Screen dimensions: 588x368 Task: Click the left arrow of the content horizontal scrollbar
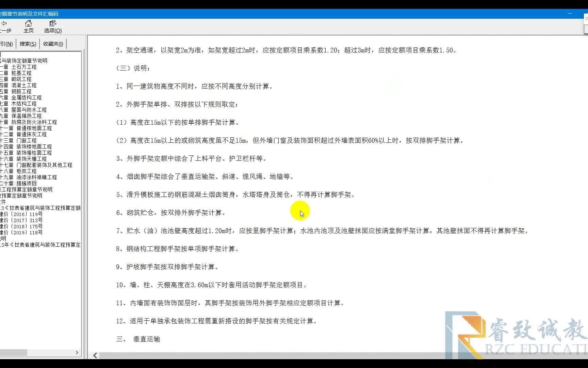click(x=96, y=355)
